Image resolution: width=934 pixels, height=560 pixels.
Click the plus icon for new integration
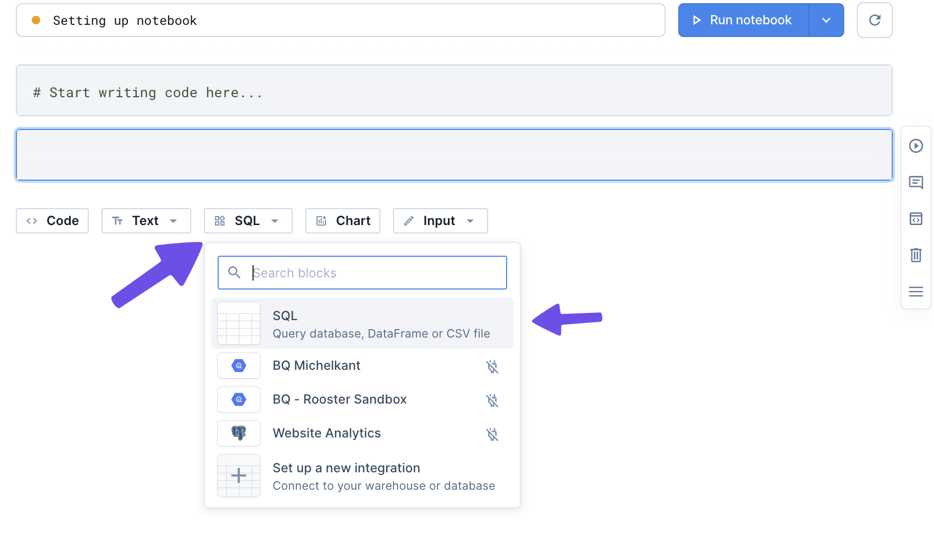(239, 475)
